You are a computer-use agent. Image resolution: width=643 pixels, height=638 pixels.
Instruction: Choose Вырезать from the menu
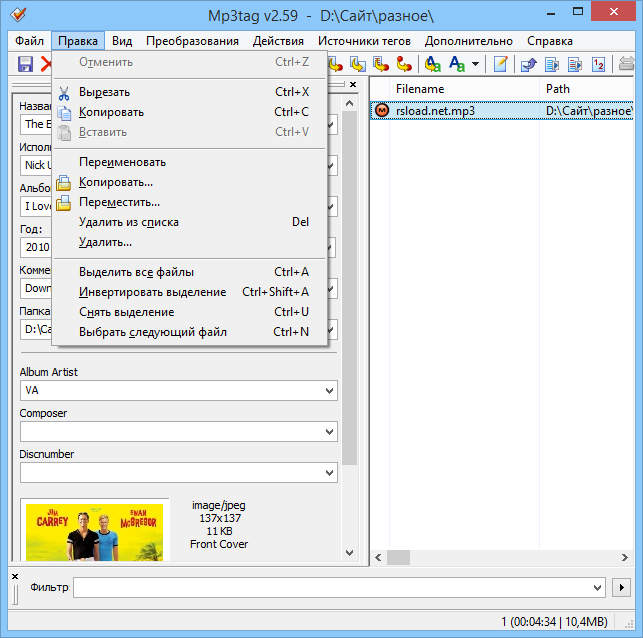point(189,92)
